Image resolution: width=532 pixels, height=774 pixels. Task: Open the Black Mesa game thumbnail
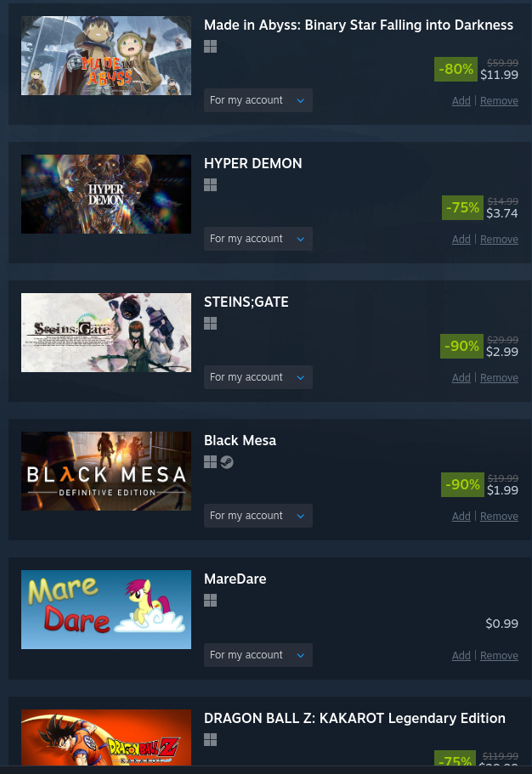coord(106,472)
